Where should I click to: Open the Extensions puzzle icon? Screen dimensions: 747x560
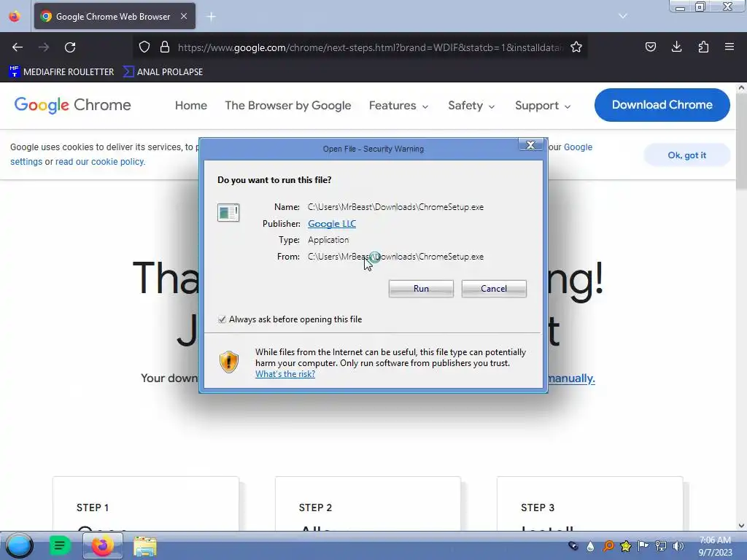(x=703, y=47)
